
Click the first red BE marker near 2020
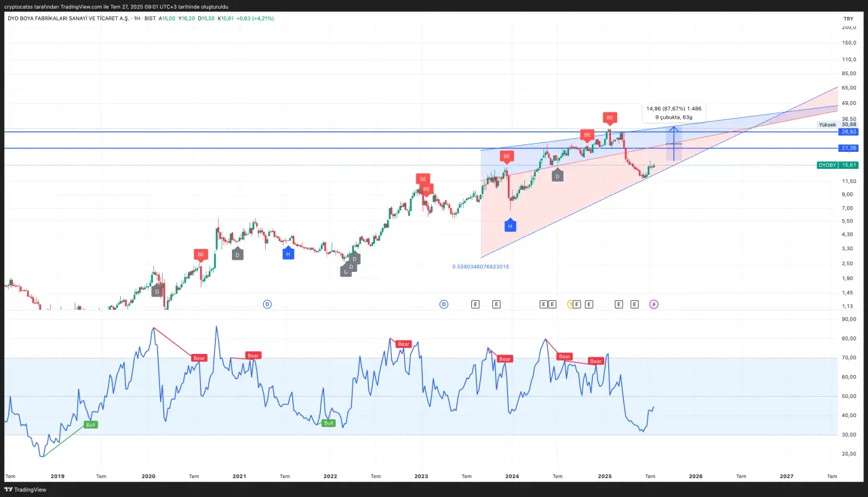tap(200, 255)
